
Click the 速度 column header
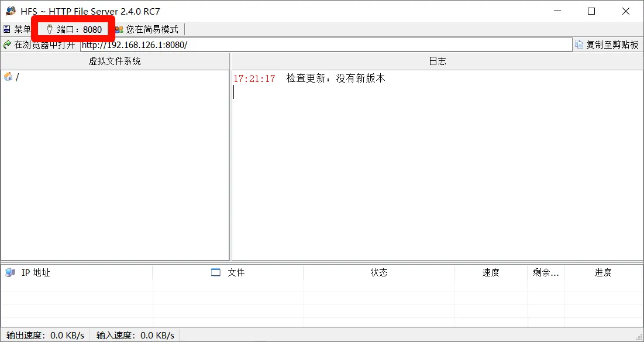click(x=491, y=272)
